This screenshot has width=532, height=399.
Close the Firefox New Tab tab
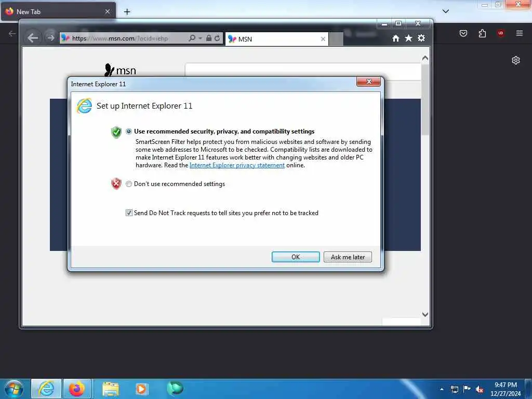[108, 11]
